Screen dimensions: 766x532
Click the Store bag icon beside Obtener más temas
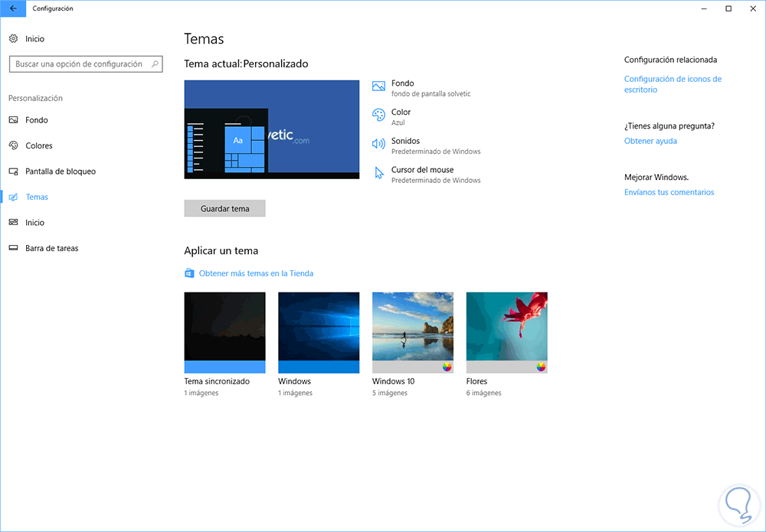[x=189, y=273]
